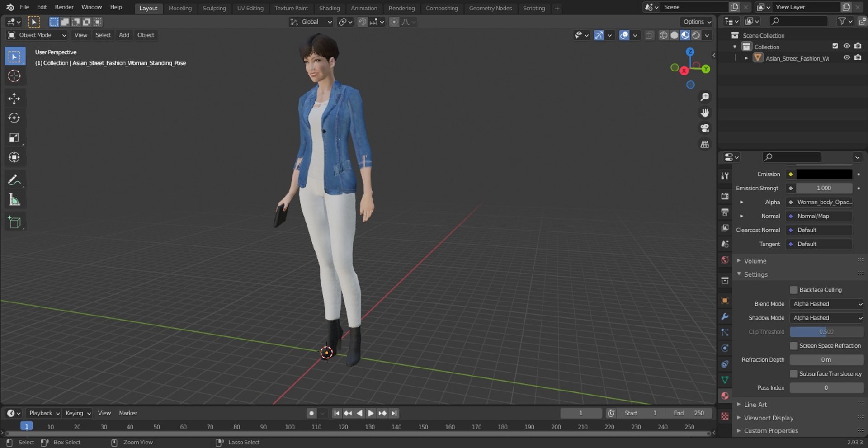Activate the Scale tool
This screenshot has width=868, height=448.
(x=14, y=137)
